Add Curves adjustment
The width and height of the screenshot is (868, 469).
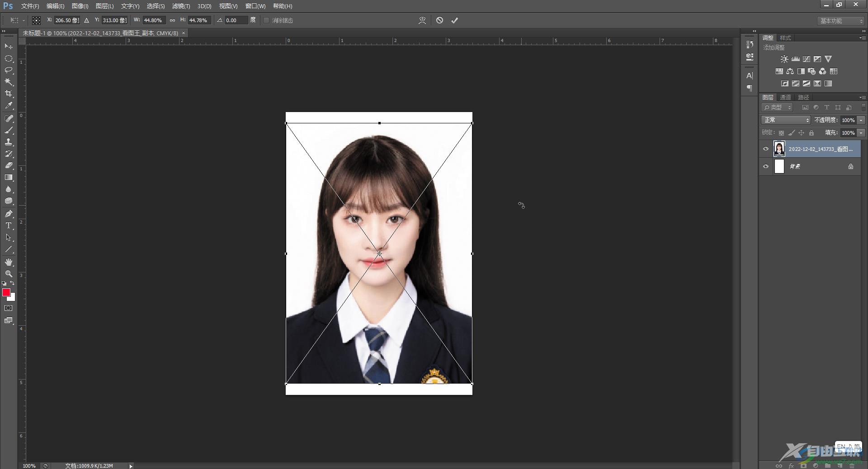pyautogui.click(x=806, y=59)
